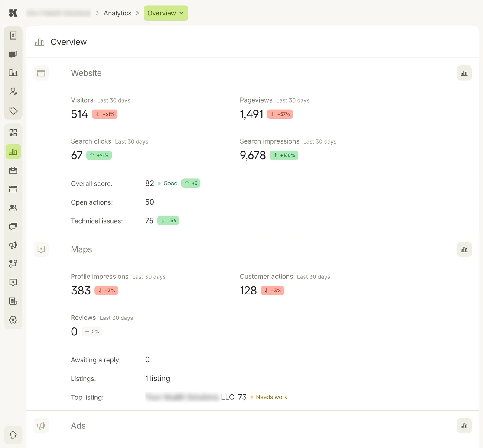Screen dimensions: 483x448
Task: Open the website window sidebar icon
Action: 13,189
